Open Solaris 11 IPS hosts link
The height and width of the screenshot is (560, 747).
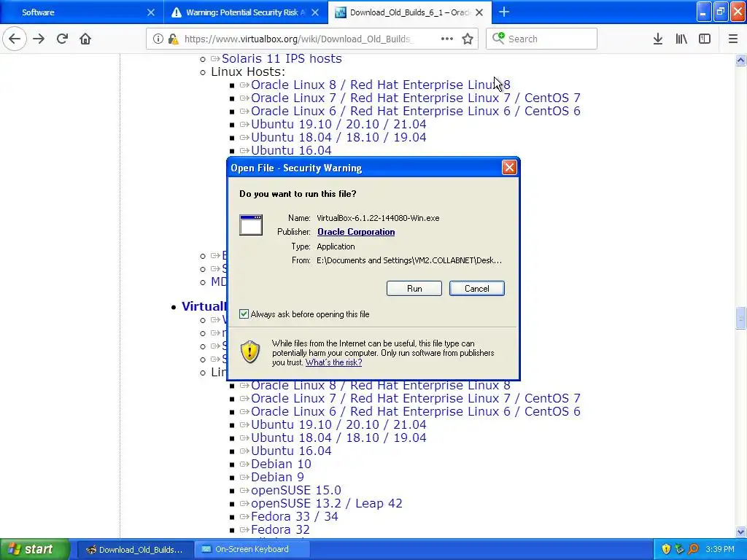(282, 58)
